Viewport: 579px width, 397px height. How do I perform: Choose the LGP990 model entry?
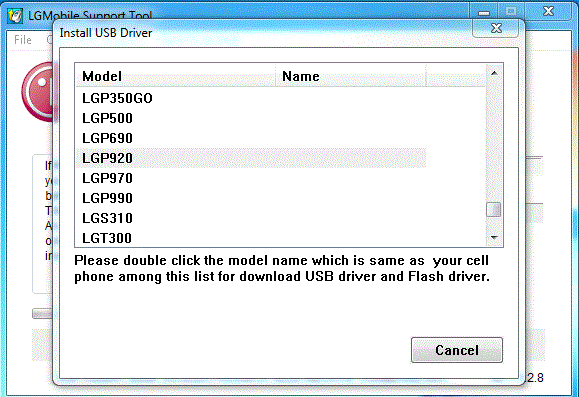(251, 198)
